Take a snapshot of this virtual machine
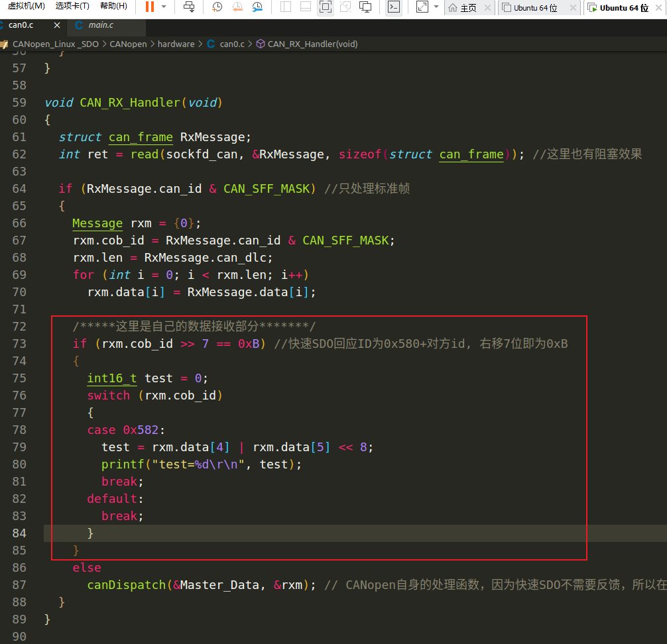 coord(215,7)
